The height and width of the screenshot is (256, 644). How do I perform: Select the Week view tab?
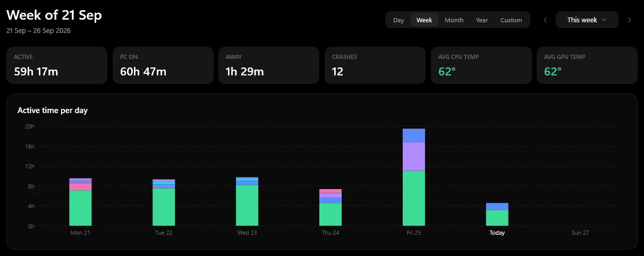(424, 20)
